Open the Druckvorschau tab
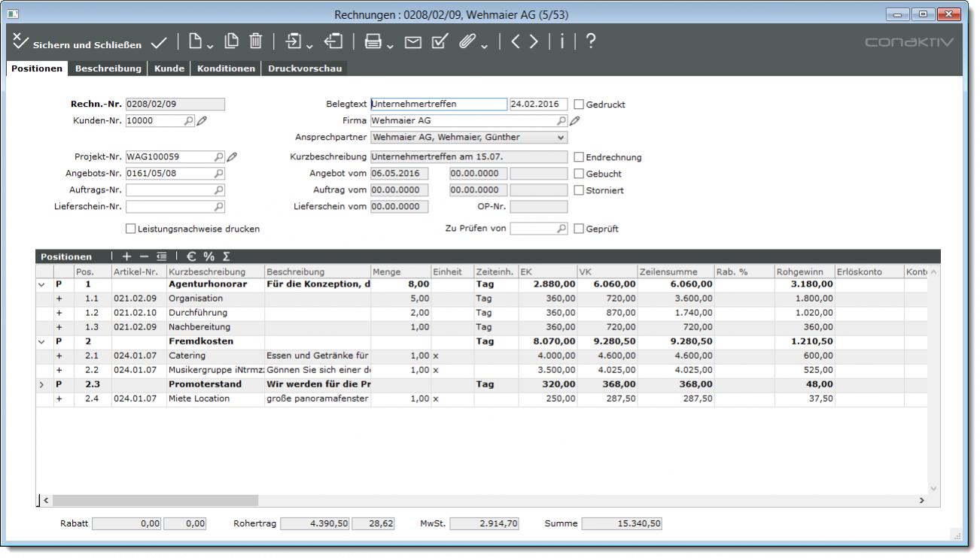Viewport: 980px width, 558px height. (305, 68)
